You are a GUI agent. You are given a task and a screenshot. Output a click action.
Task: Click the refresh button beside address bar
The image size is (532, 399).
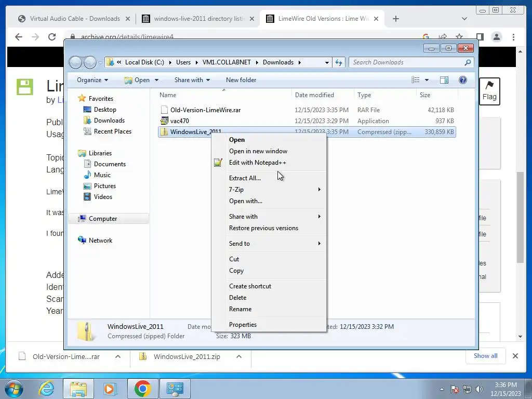click(339, 62)
